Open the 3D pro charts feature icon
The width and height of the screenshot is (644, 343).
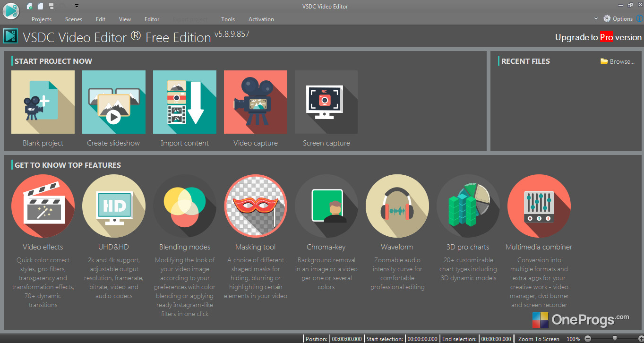[x=468, y=206]
